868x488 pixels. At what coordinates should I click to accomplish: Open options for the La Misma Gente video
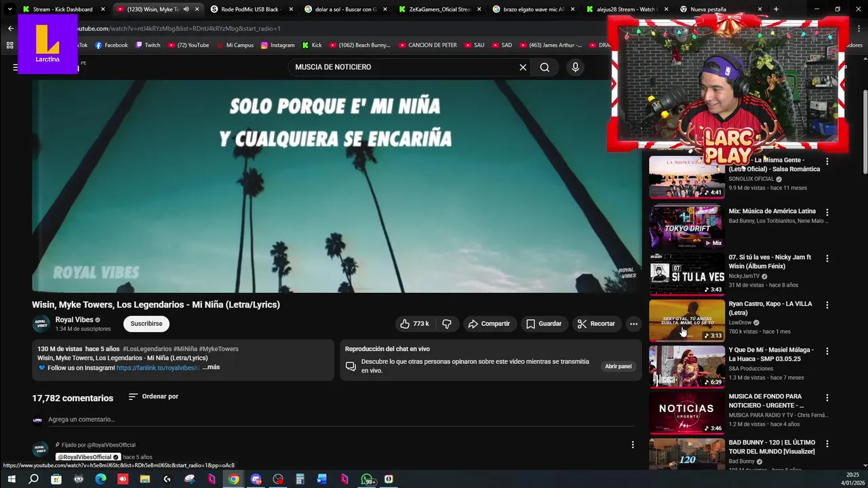827,162
